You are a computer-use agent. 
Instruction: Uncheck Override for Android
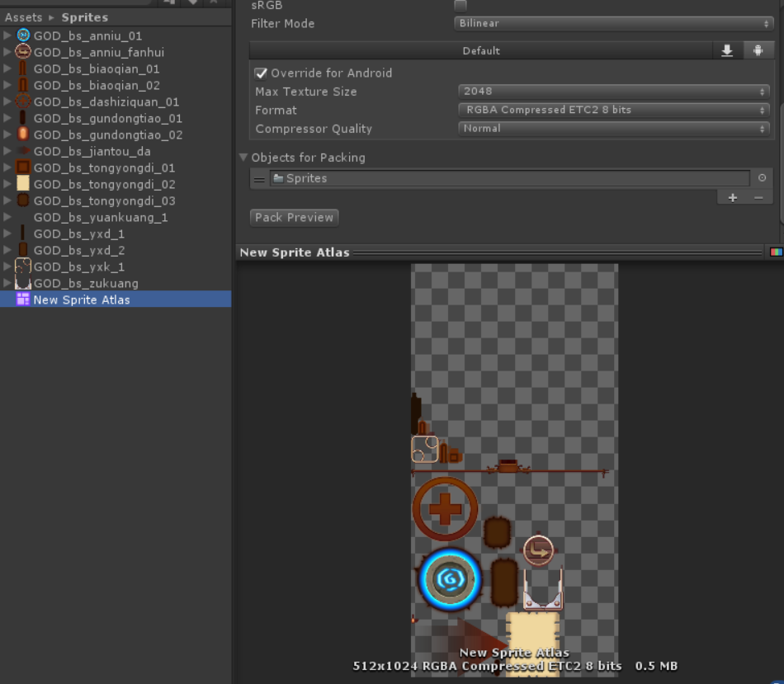click(261, 73)
